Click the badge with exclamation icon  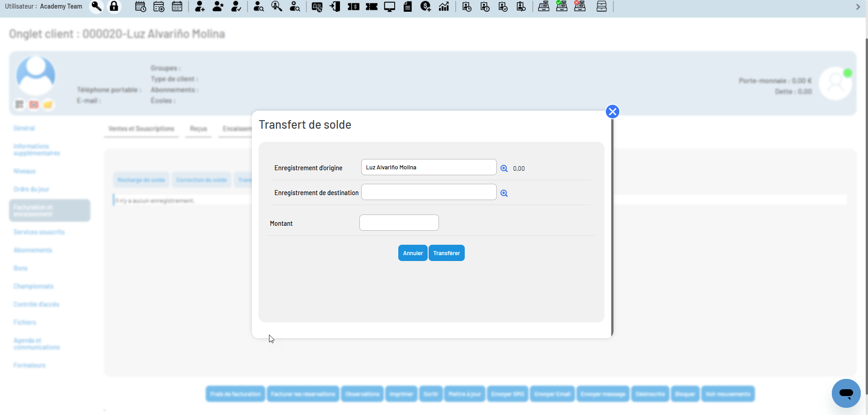pos(485,6)
